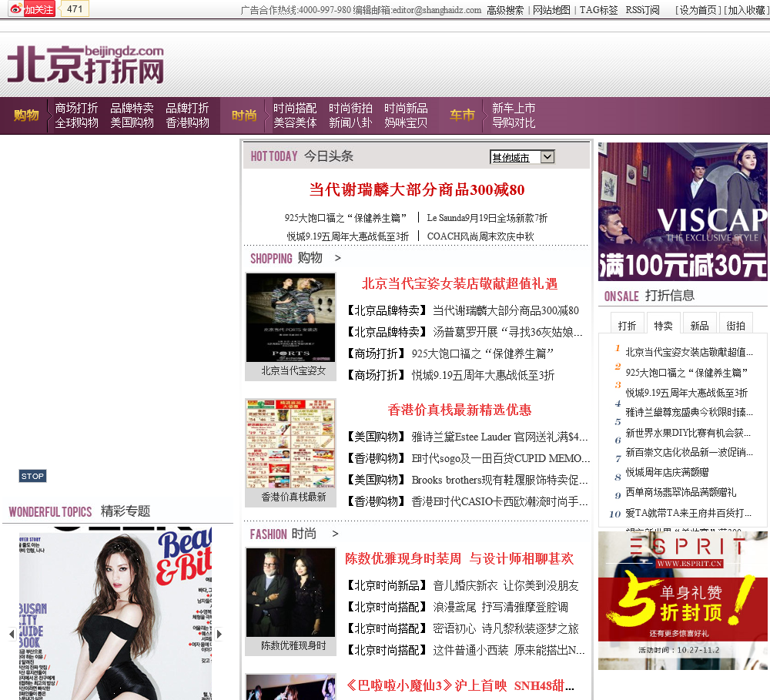Open VISCAP 满100元减30元 banner ad
Screen dimensions: 770x700
click(x=682, y=212)
